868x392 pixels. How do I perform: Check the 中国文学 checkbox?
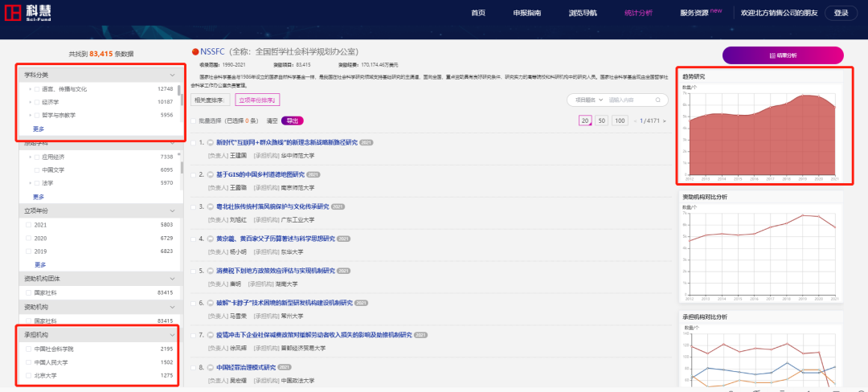37,169
